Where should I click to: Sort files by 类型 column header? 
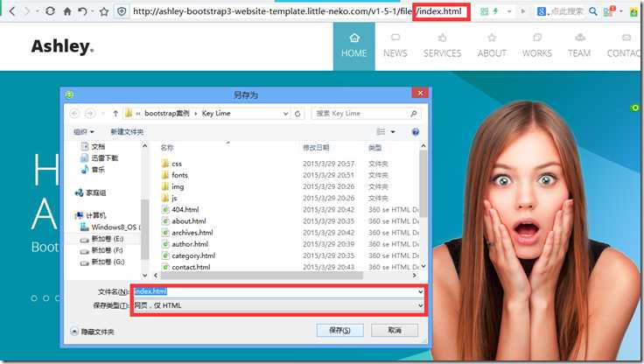click(374, 148)
